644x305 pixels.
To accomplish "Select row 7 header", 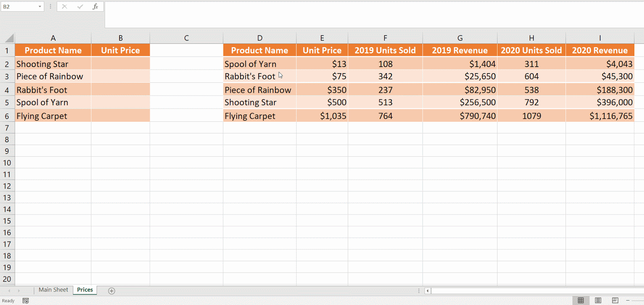I will [x=7, y=128].
